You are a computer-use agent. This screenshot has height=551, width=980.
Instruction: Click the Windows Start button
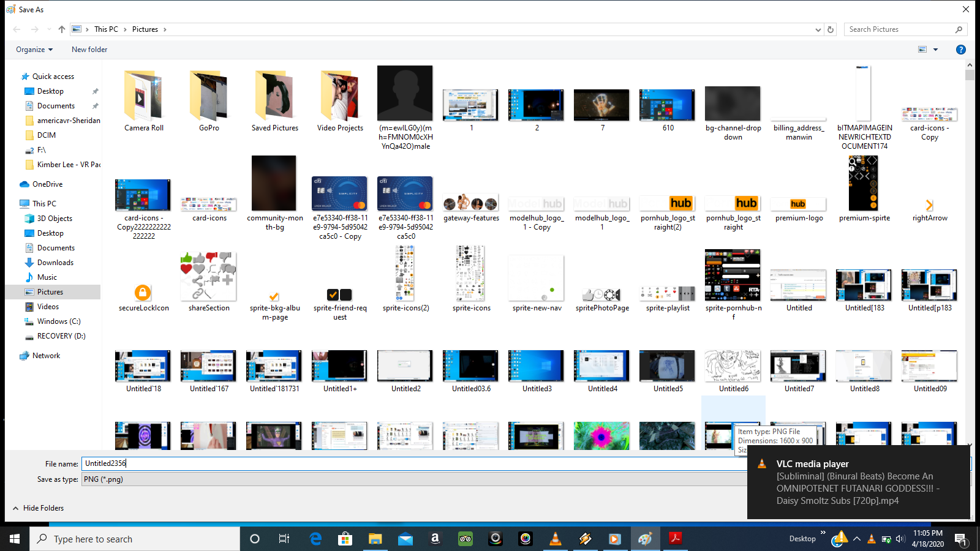pyautogui.click(x=15, y=539)
